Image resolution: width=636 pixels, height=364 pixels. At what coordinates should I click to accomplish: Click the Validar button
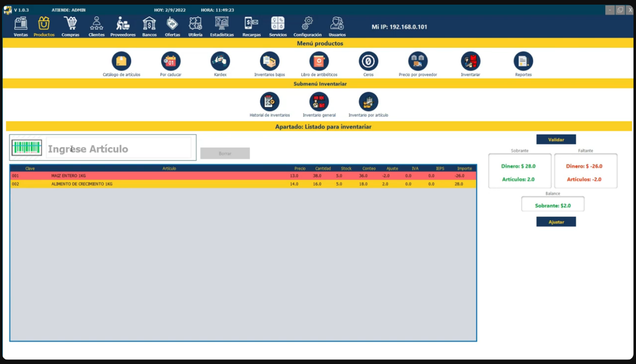556,140
